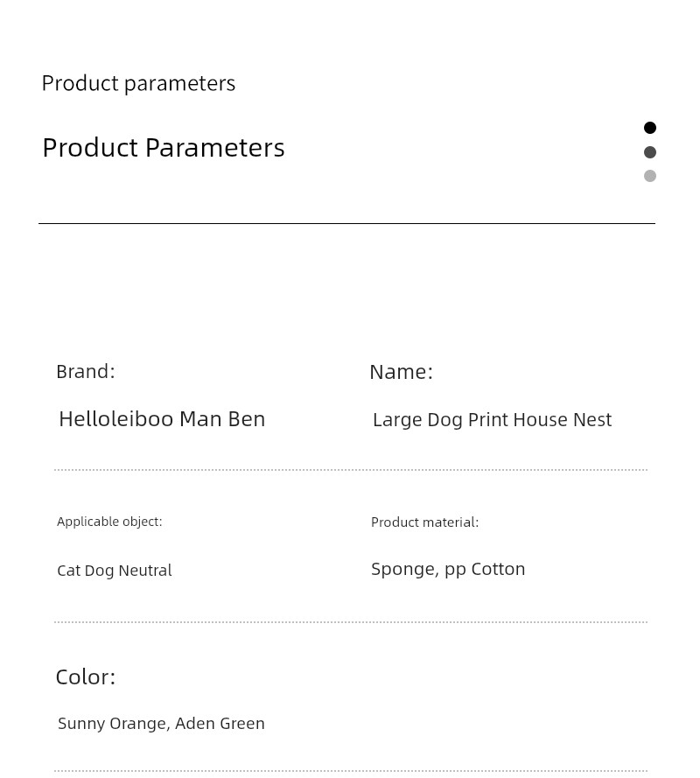
Task: Click 'Large Dog Print House Nest' text
Action: coord(492,420)
